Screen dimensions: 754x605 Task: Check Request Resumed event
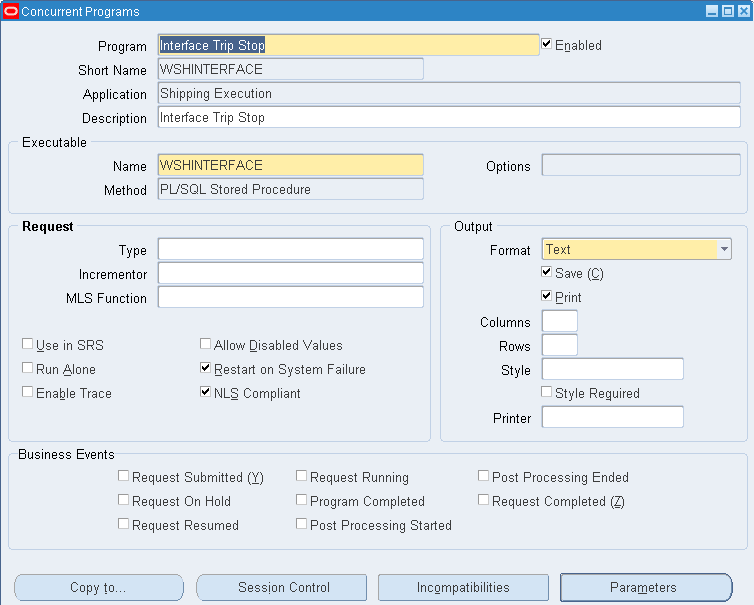pyautogui.click(x=124, y=524)
